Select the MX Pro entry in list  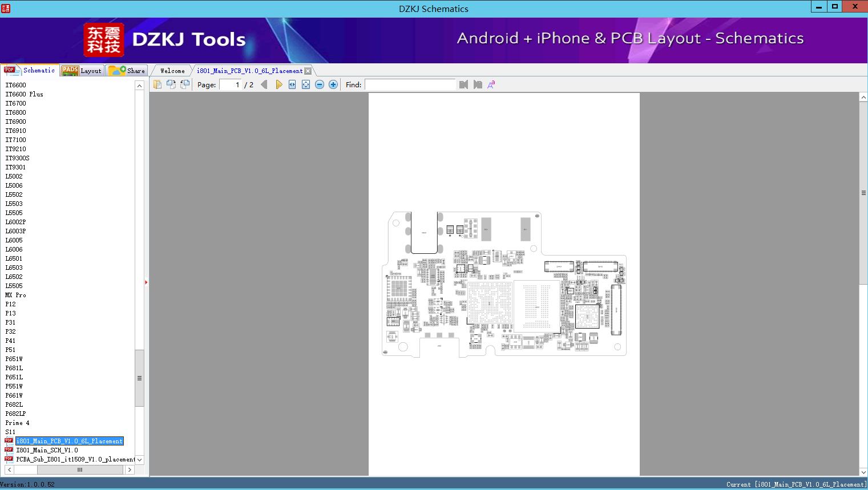pos(16,295)
